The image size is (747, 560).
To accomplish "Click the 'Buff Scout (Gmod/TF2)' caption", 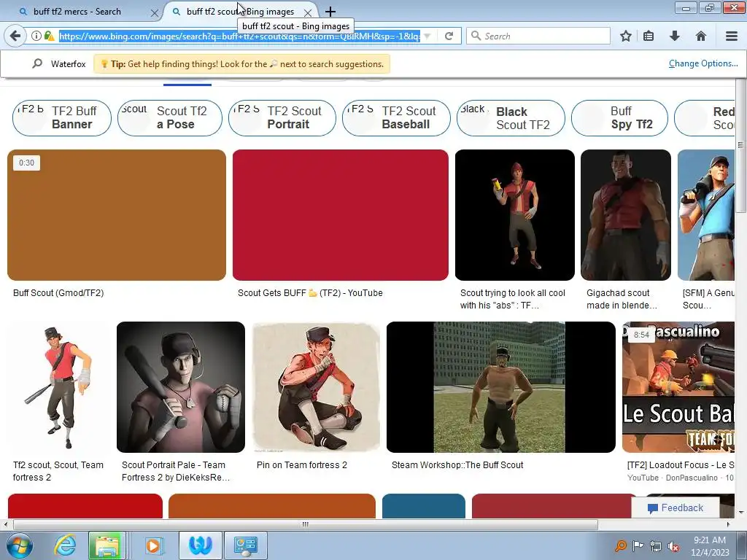I will click(58, 293).
